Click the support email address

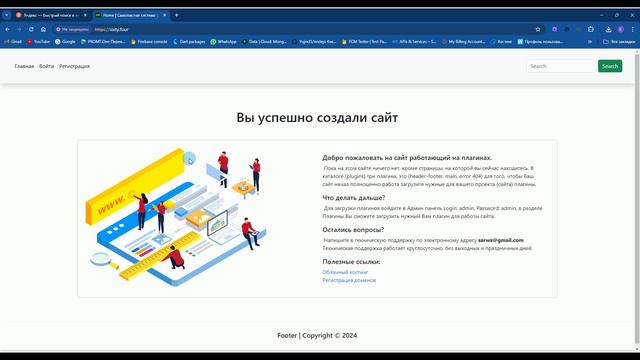pyautogui.click(x=500, y=240)
